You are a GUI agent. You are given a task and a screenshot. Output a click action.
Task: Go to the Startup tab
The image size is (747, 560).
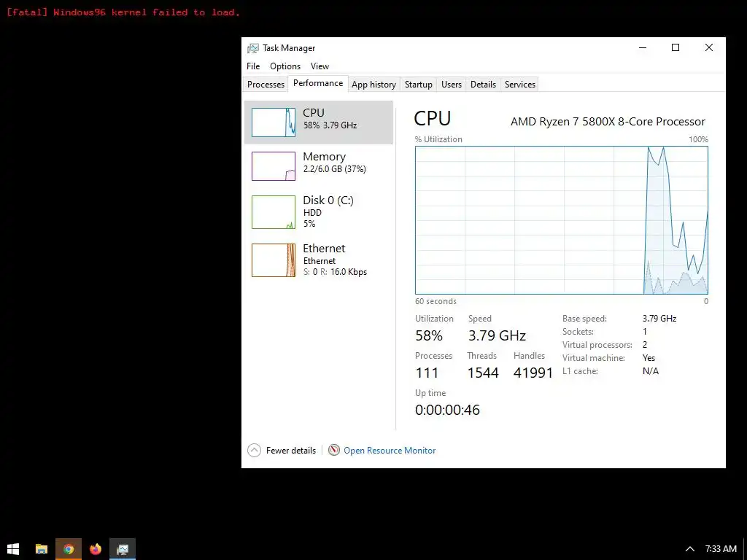pyautogui.click(x=418, y=85)
